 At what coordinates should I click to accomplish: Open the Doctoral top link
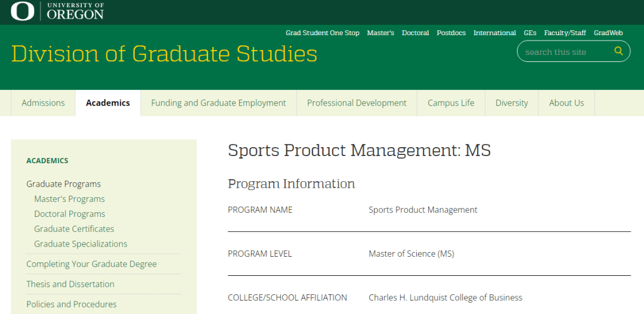click(x=415, y=33)
